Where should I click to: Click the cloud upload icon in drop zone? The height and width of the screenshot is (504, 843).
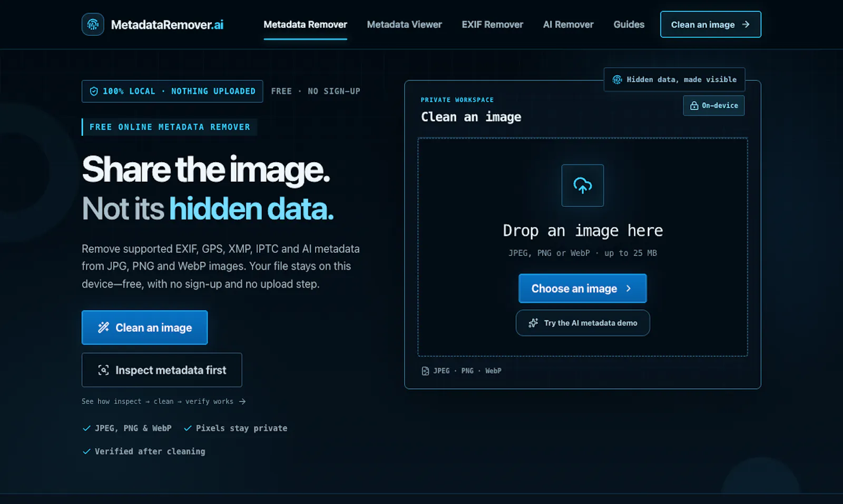tap(583, 185)
